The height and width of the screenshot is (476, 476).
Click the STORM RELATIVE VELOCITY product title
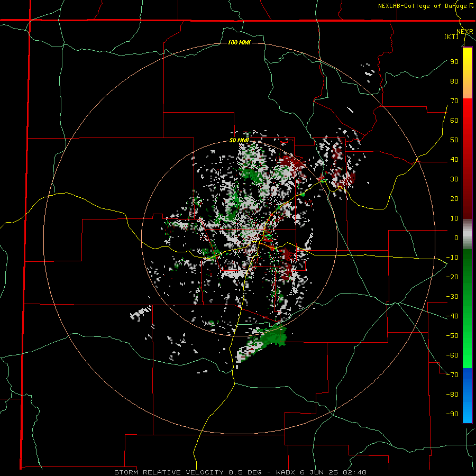point(170,472)
